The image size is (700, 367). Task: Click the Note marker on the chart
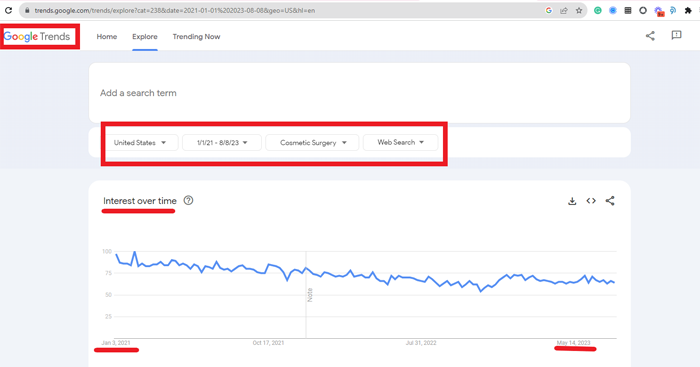click(310, 295)
